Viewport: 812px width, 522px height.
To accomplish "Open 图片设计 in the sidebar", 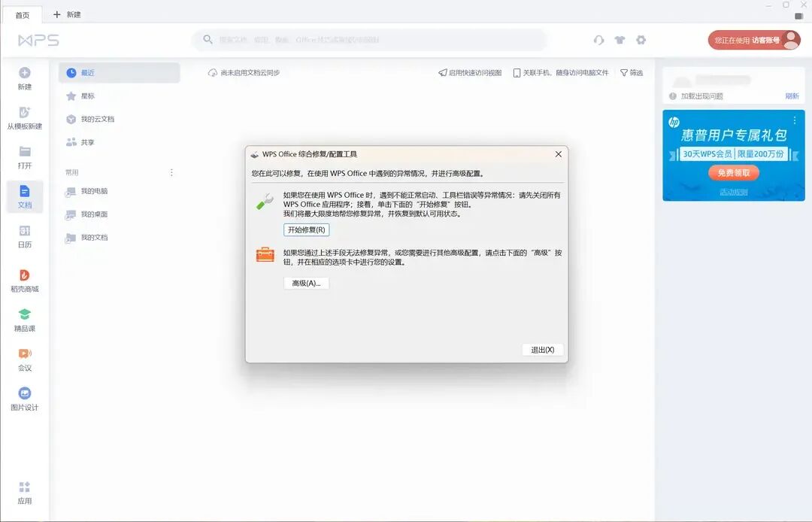I will 24,399.
